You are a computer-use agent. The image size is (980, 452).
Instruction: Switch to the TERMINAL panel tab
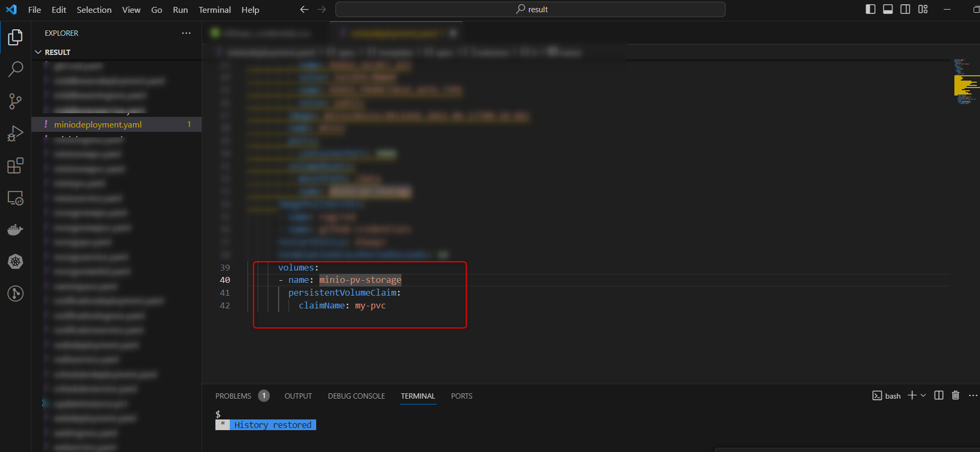418,396
